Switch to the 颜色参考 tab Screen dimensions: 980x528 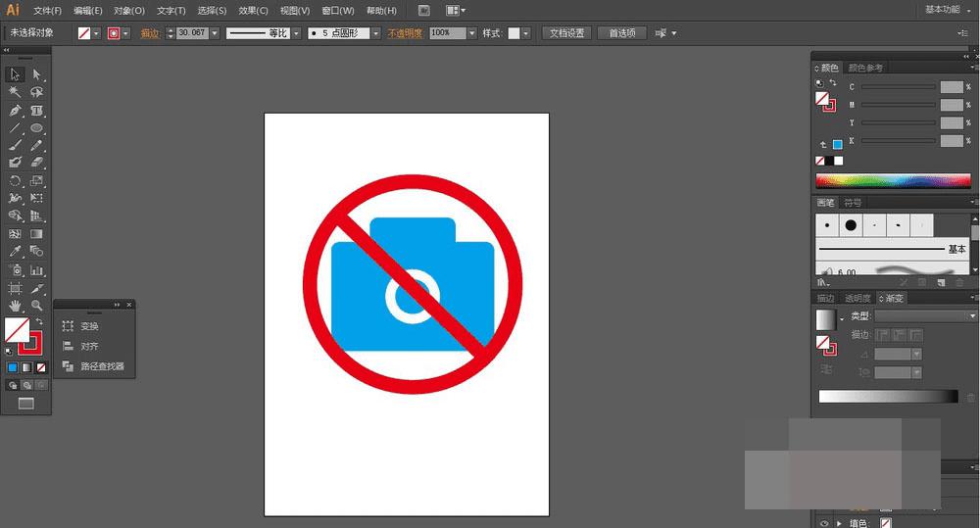point(865,68)
